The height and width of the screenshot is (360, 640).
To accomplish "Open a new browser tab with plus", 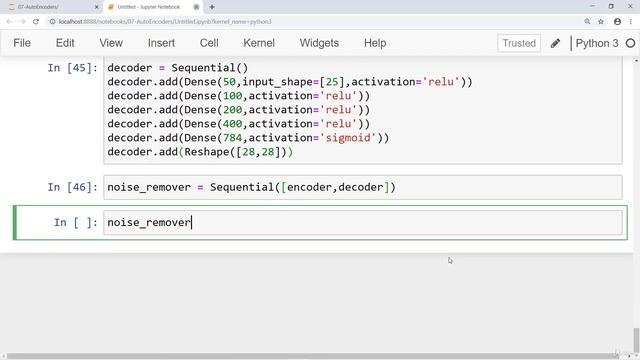I will (x=212, y=7).
